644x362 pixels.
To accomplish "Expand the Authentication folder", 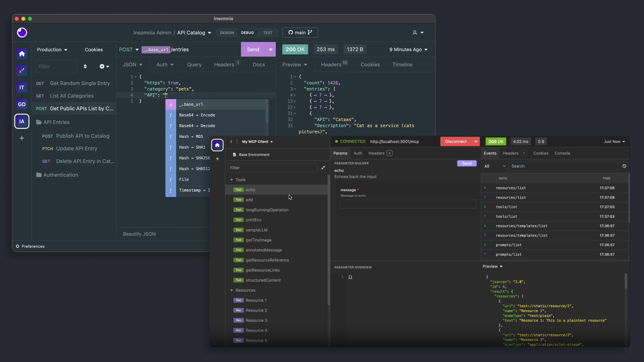I will pos(60,175).
